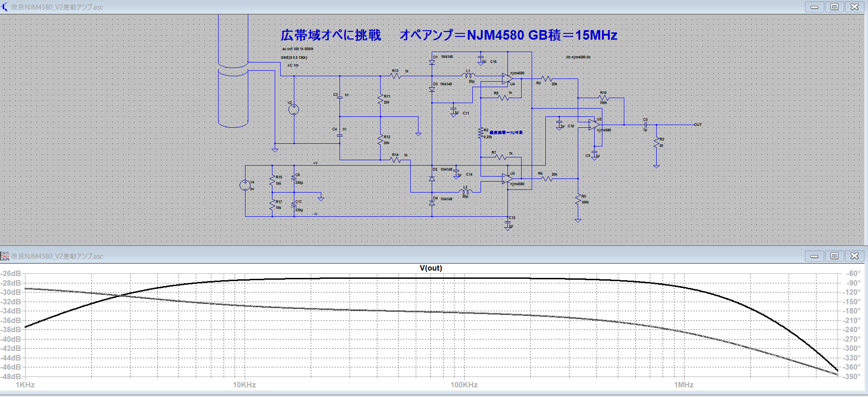Viewport: 868px width, 397px height.
Task: Click diode D1 1N4148 symbol
Action: pos(432,62)
